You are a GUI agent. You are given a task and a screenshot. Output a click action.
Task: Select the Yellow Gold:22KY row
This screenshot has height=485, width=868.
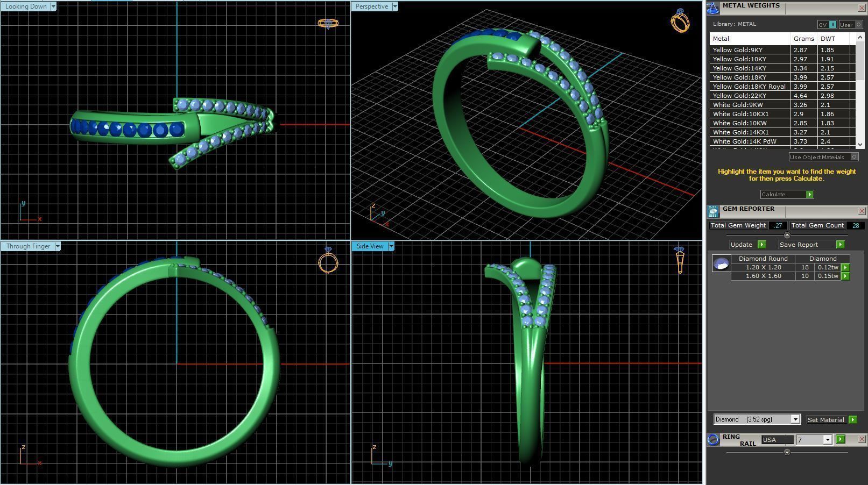coord(782,96)
